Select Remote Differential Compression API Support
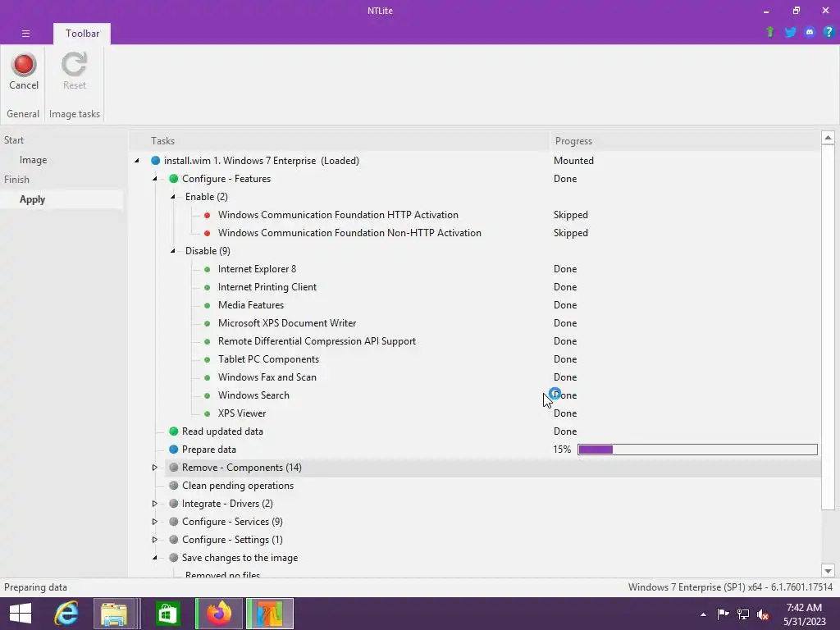 tap(317, 341)
